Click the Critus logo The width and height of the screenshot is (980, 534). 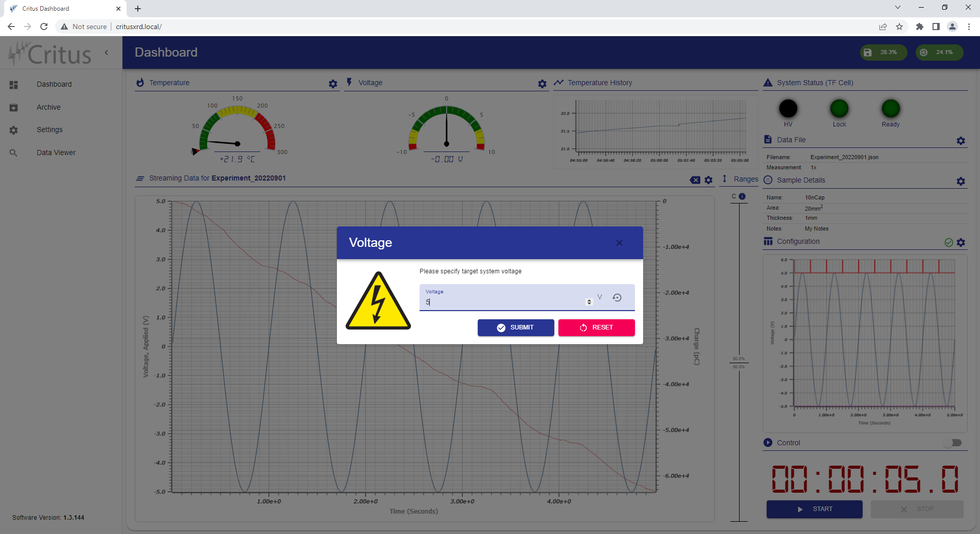(50, 54)
